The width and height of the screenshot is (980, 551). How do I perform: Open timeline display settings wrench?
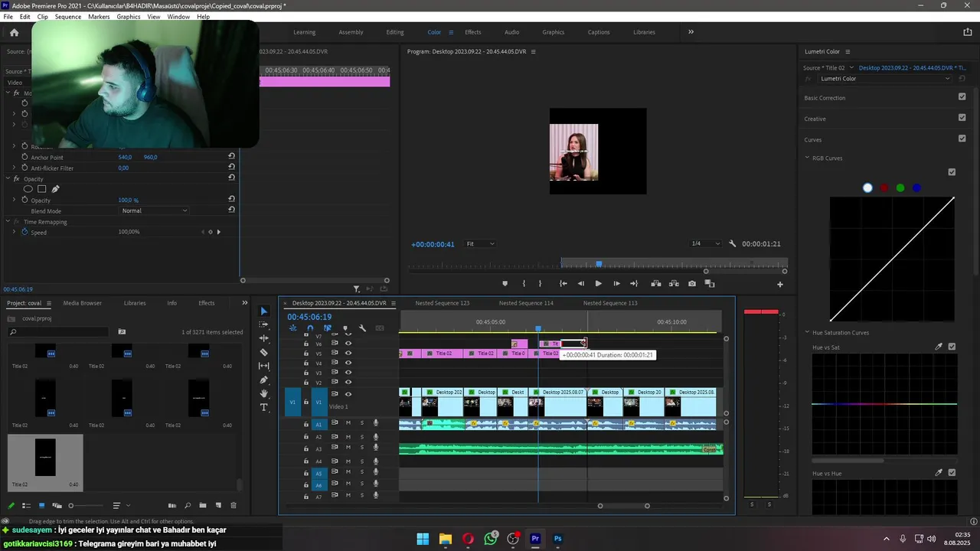(362, 328)
